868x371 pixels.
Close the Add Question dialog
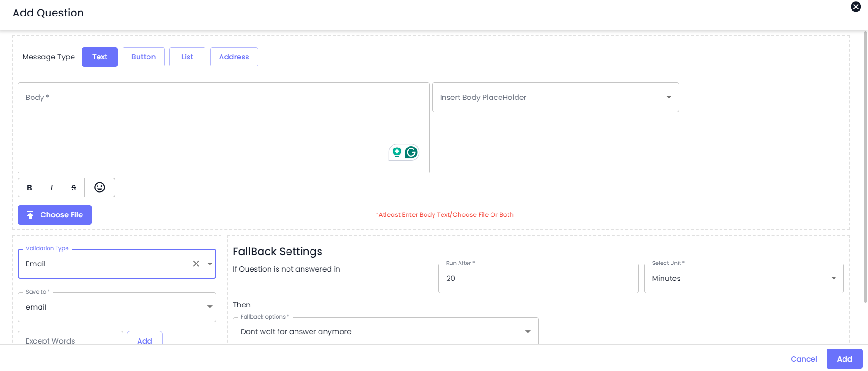pyautogui.click(x=856, y=7)
